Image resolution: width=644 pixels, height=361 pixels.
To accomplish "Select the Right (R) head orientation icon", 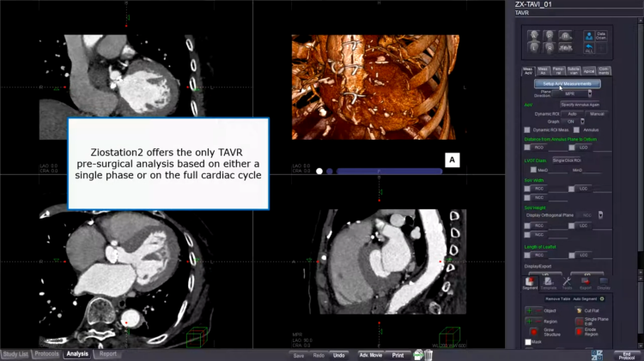I will 550,48.
